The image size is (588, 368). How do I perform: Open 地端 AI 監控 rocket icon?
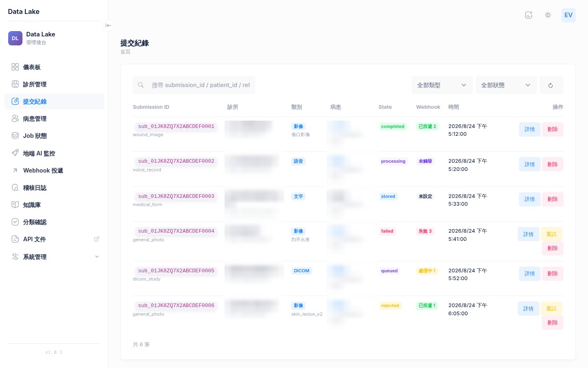[15, 153]
